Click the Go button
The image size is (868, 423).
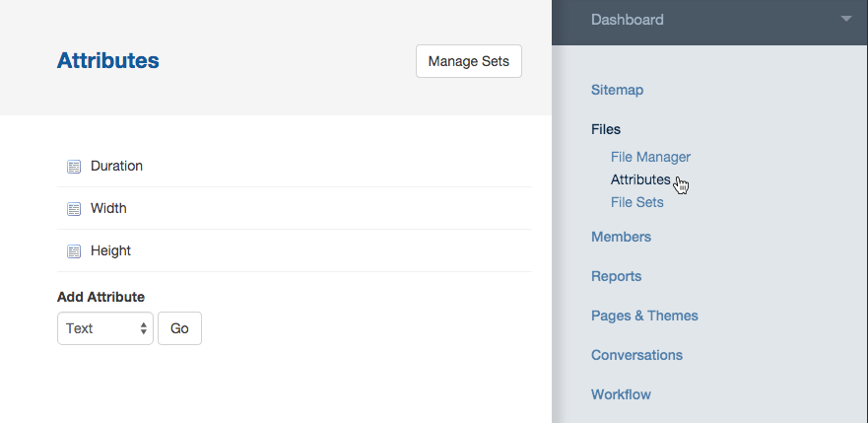tap(179, 328)
